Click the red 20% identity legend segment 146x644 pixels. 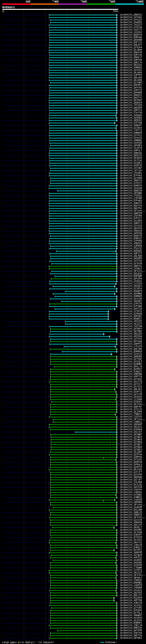(16, 4)
